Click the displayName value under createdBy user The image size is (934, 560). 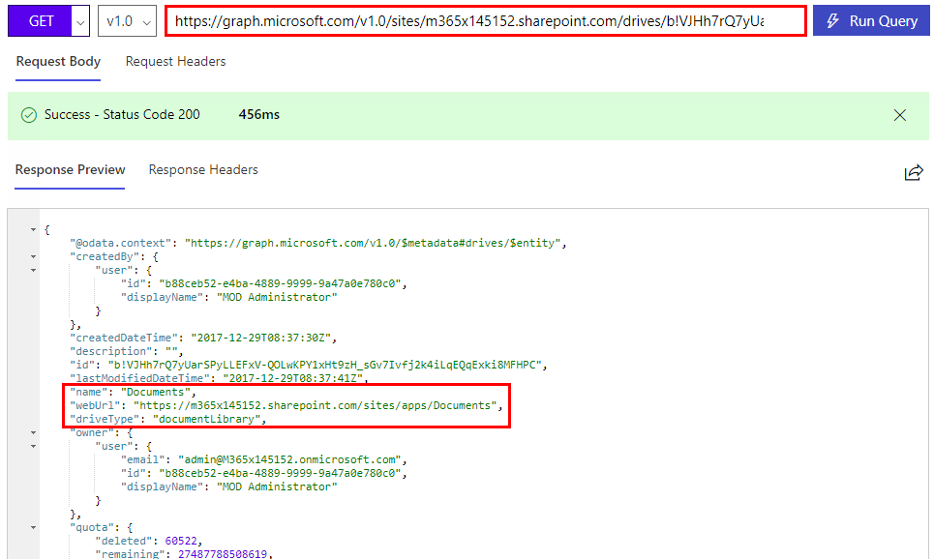coord(277,297)
